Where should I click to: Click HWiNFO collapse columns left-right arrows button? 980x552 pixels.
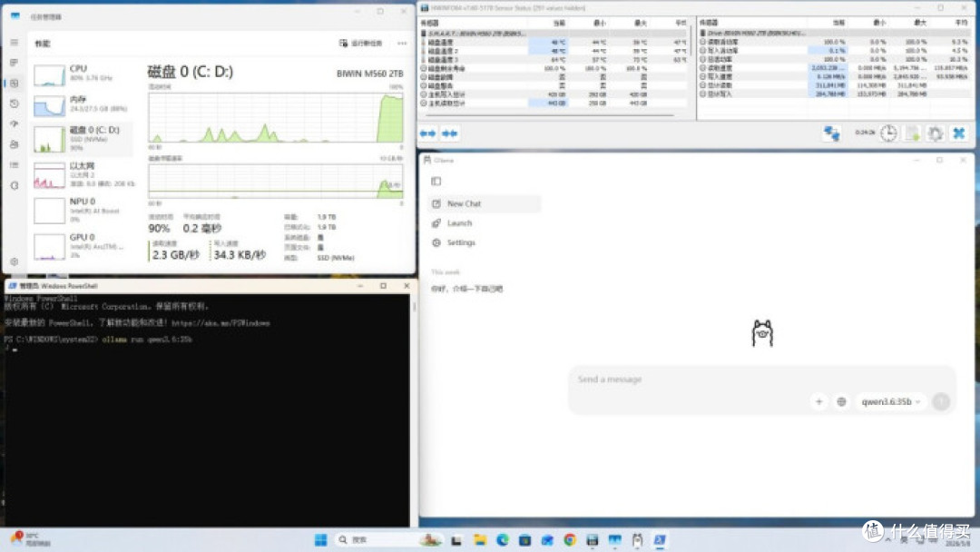pyautogui.click(x=428, y=133)
